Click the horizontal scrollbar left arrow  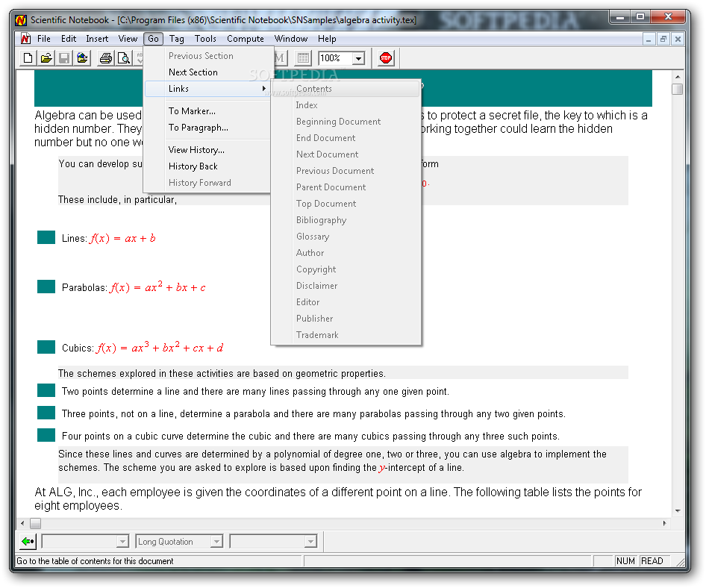22,523
